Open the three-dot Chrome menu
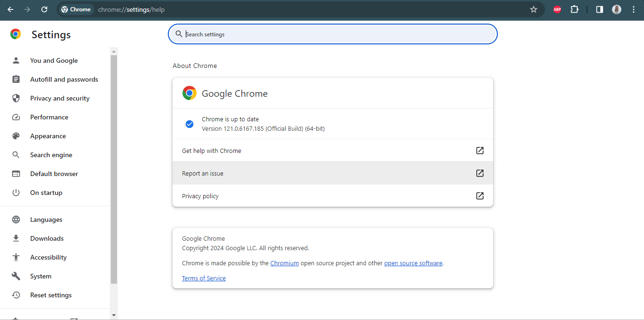 634,9
